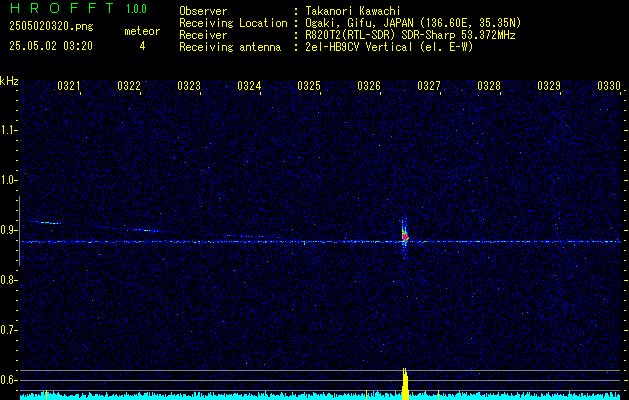Click the gray vertical range bar by 0.9
Image resolution: width=629 pixels, height=400 pixels.
(x=19, y=231)
